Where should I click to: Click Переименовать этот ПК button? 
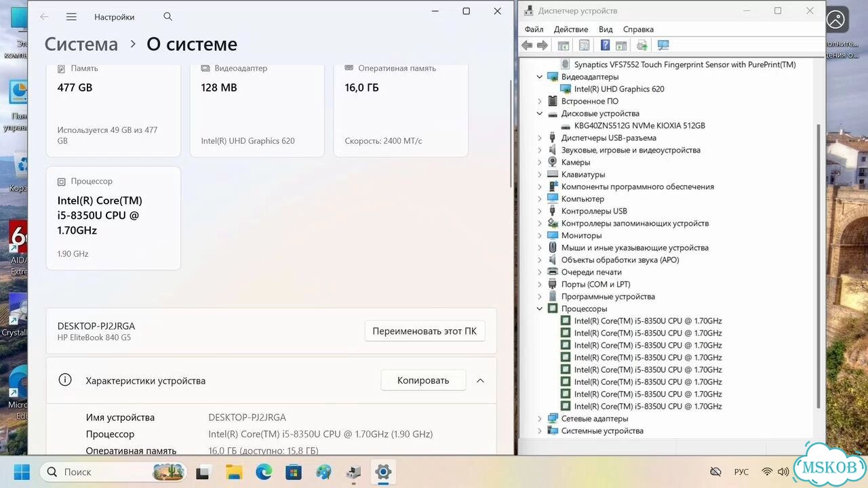click(425, 331)
